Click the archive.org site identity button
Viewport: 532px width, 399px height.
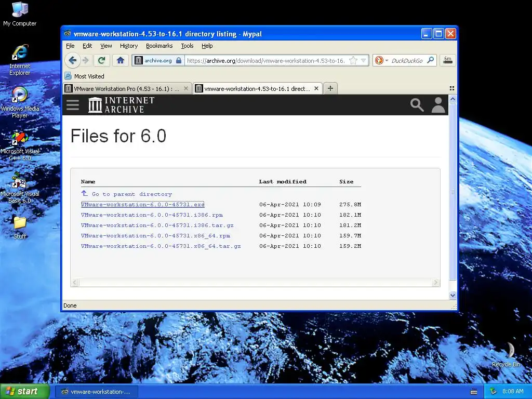pos(158,60)
